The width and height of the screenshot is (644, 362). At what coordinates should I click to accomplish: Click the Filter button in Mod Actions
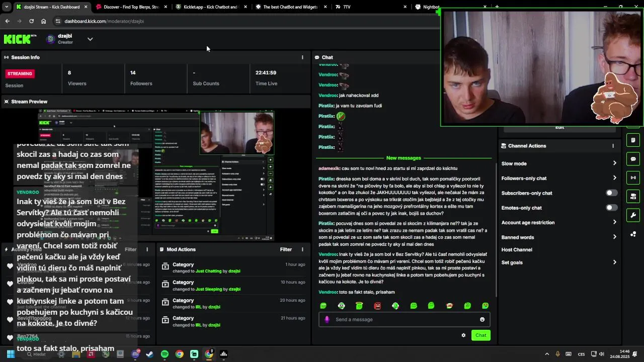(x=286, y=249)
